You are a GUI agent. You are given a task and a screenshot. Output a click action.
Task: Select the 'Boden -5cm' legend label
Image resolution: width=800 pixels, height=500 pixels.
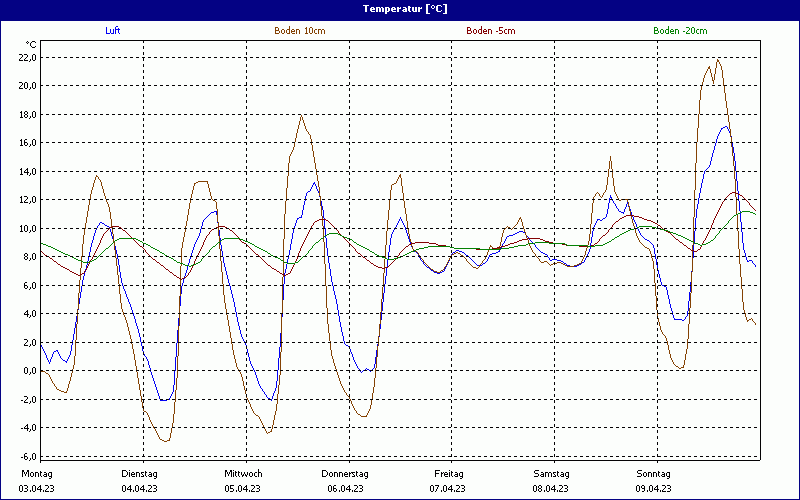(x=491, y=31)
